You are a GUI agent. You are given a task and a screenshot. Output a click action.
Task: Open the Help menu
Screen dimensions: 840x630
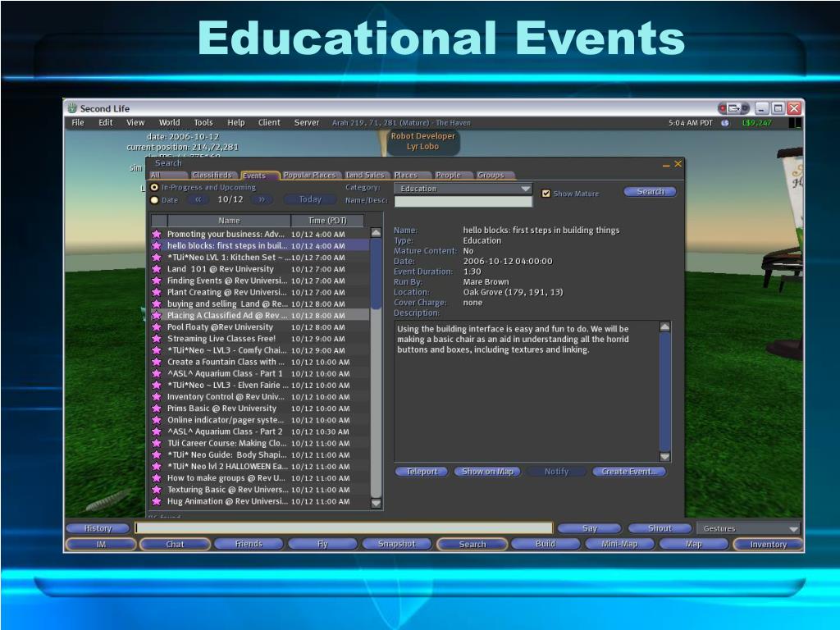click(235, 123)
